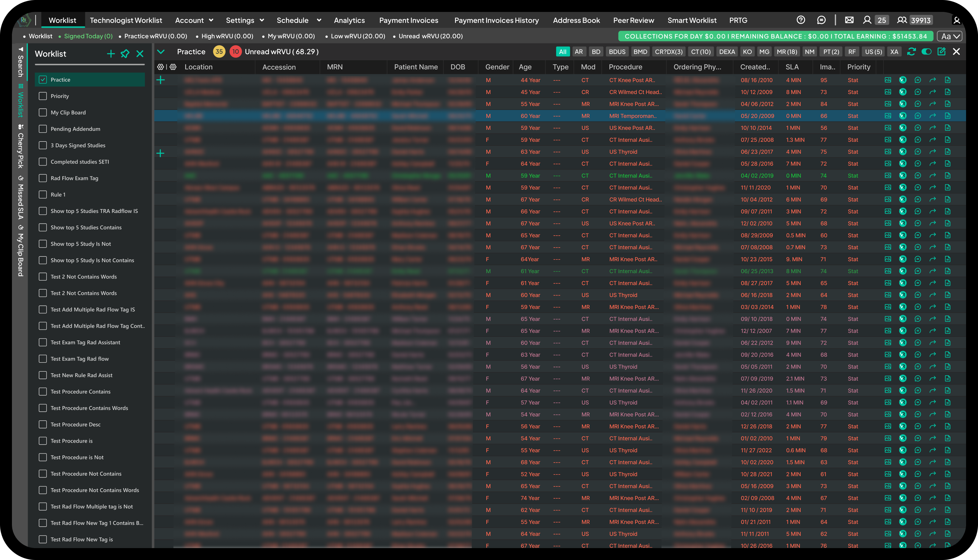Viewport: 978px width, 560px height.
Task: Click VR icon in first study row
Action: pyautogui.click(x=903, y=80)
